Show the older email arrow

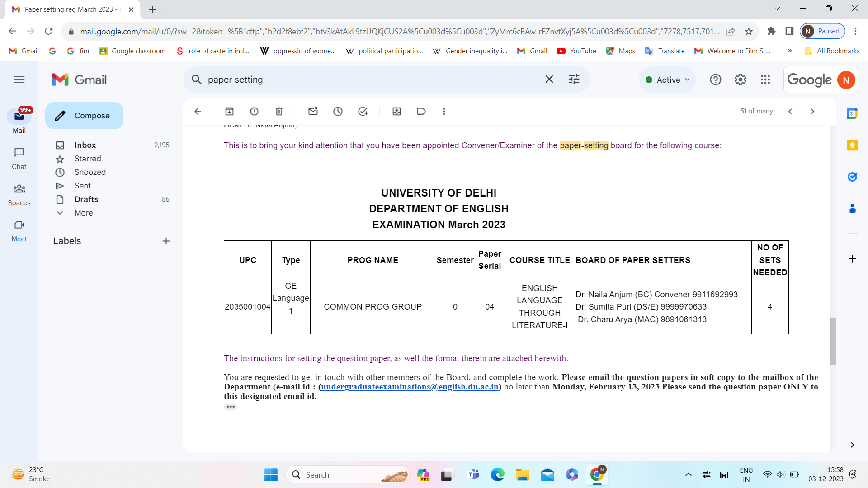[x=812, y=111]
